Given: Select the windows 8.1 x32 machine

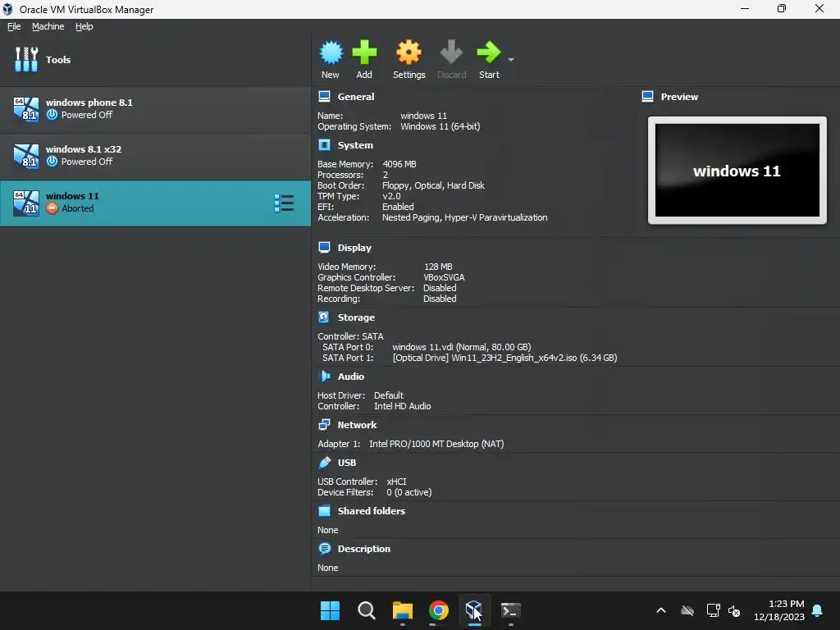Looking at the screenshot, I should tap(155, 156).
